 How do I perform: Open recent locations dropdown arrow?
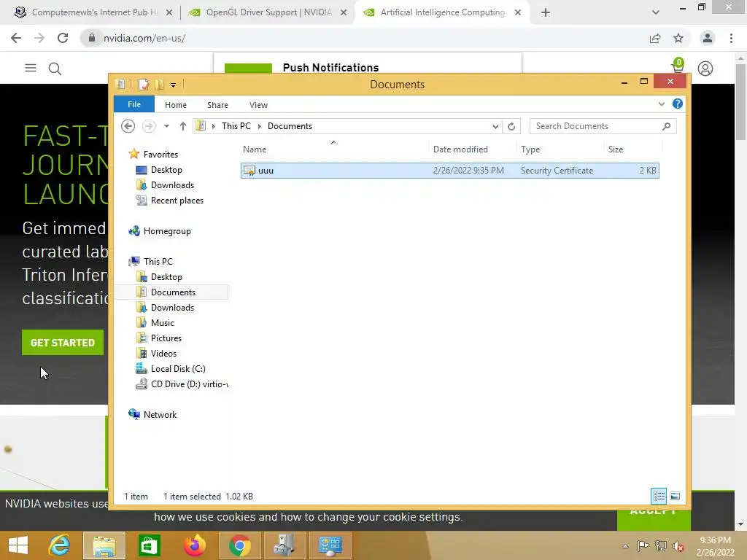click(x=166, y=126)
